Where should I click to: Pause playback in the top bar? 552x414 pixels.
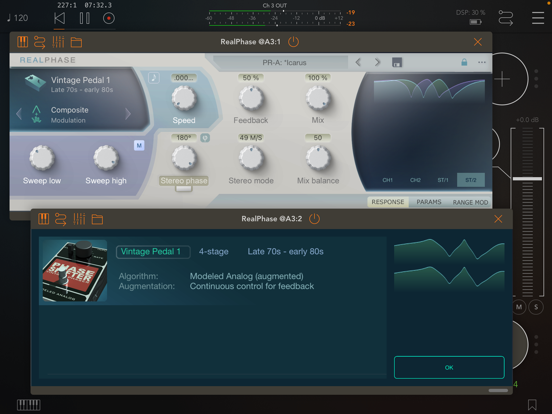pyautogui.click(x=84, y=18)
